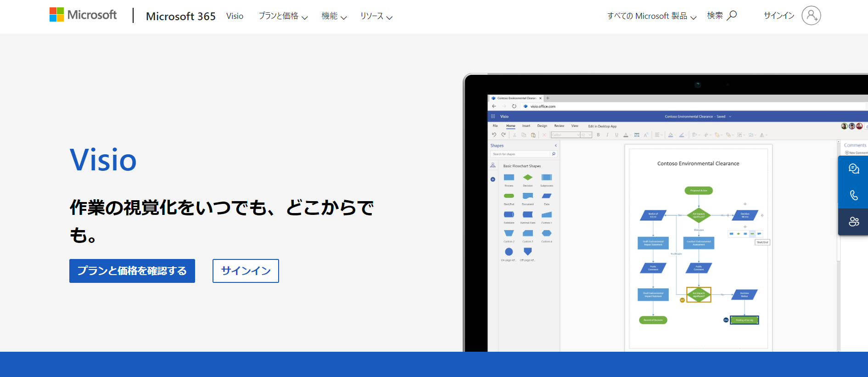Click the people community side icon
This screenshot has height=377, width=868.
click(854, 222)
